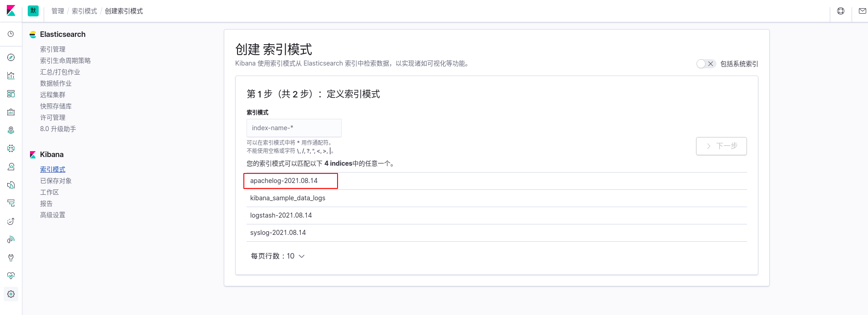The width and height of the screenshot is (868, 315).
Task: Open APM icon in sidebar
Action: tap(11, 203)
